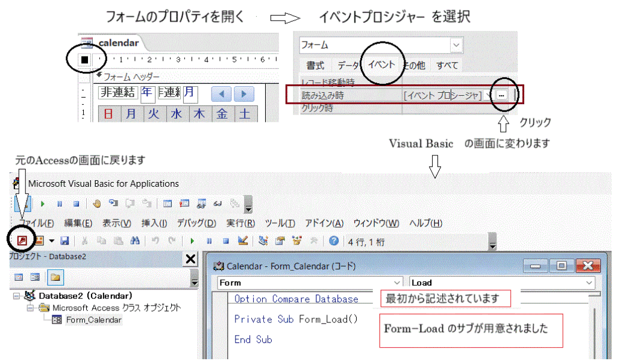
Task: Click Reset in the Debug toolbar
Action: coord(77,204)
